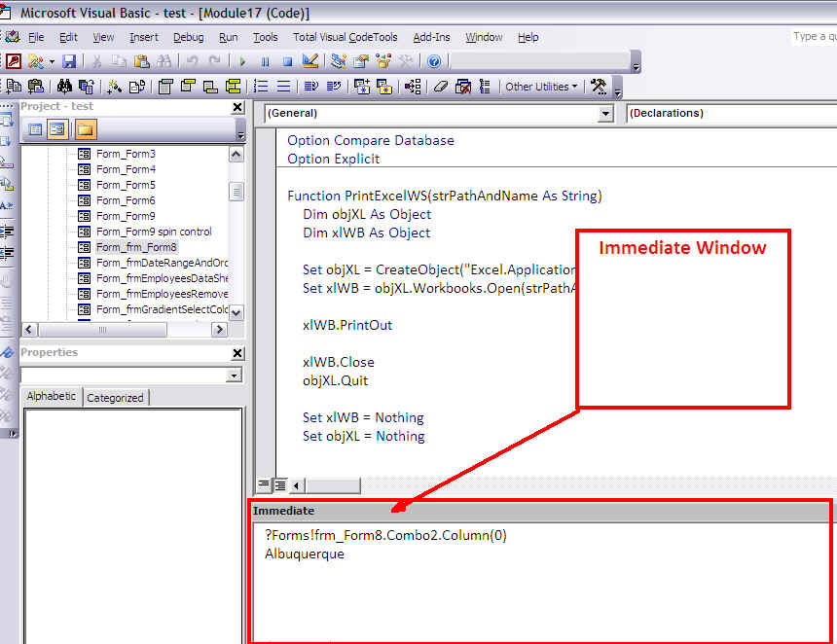The image size is (837, 644).
Task: Click the Design Mode ruler icon
Action: point(310,61)
